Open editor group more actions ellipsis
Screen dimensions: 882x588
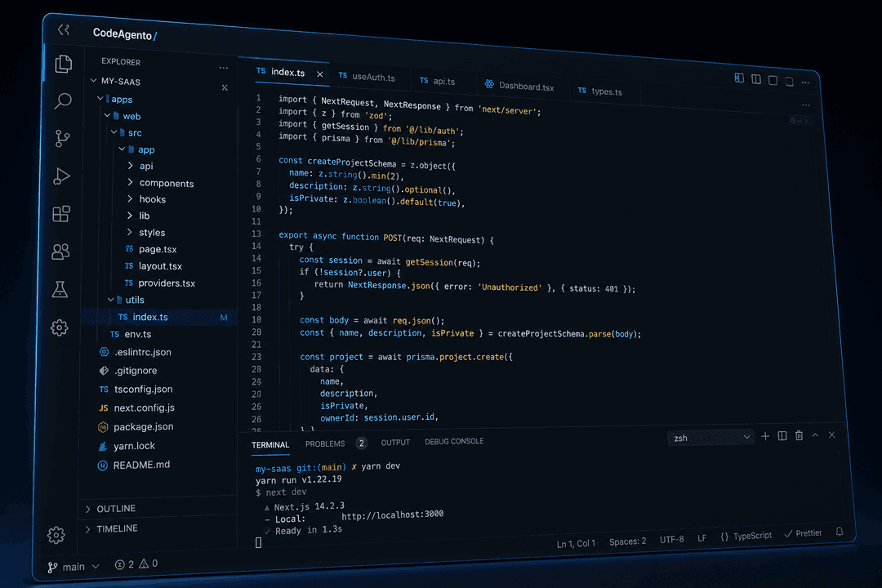[x=806, y=105]
